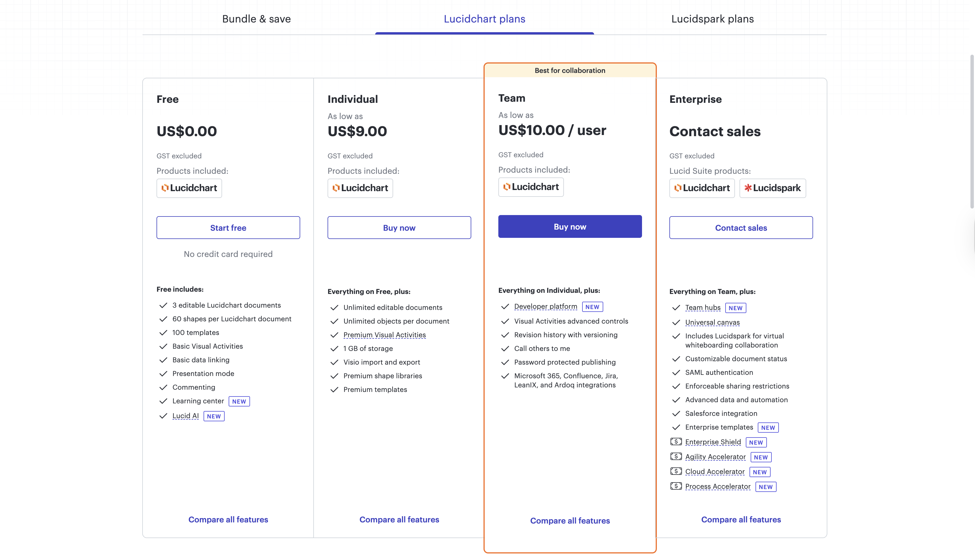
Task: Click the US$9.00 Individual price
Action: pos(357,131)
